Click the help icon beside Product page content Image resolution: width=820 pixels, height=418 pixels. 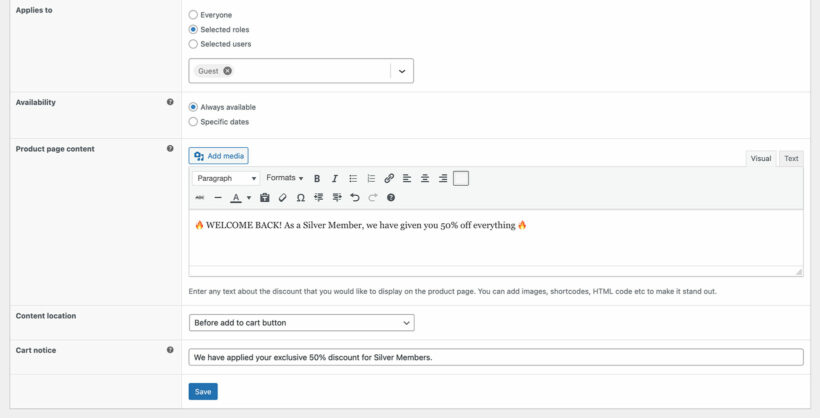click(170, 149)
